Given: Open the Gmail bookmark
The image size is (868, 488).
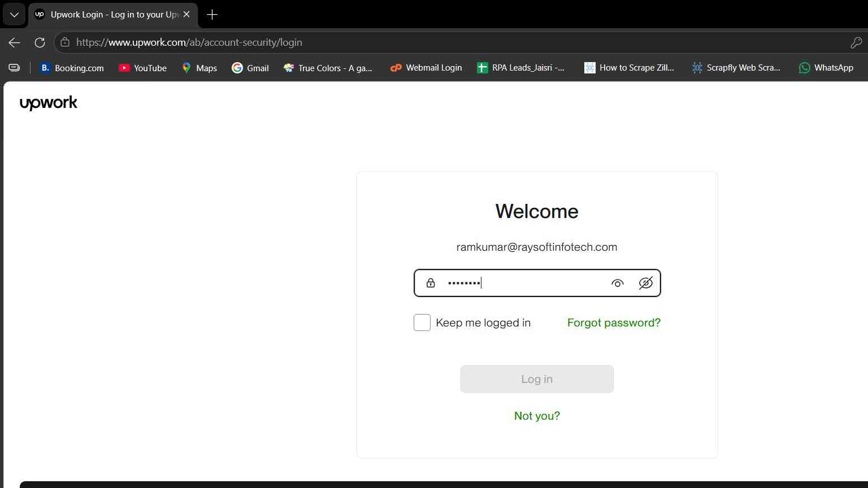Looking at the screenshot, I should point(250,68).
